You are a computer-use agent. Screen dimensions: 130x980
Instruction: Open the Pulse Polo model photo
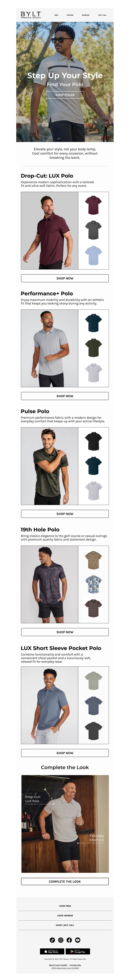coord(49,466)
